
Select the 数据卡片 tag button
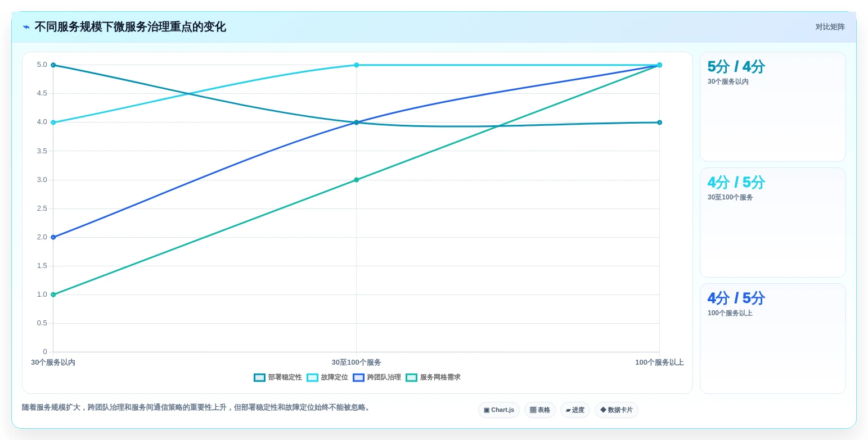(617, 410)
